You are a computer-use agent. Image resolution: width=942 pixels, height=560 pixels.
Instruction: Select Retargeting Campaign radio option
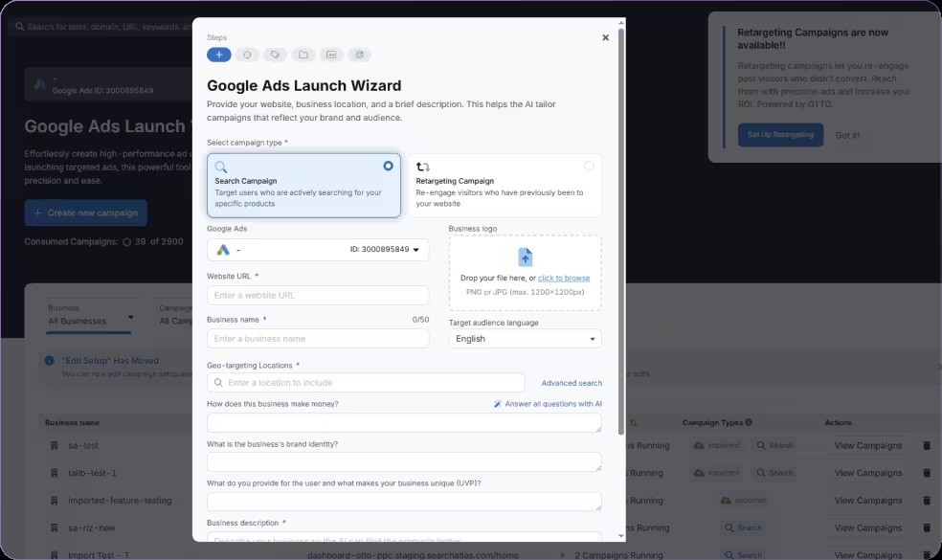(589, 166)
